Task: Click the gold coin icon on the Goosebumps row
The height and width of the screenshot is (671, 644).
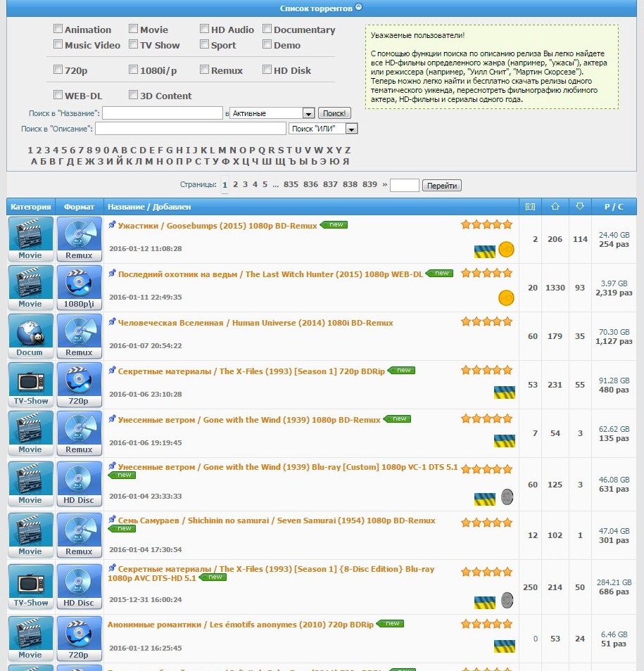Action: point(506,250)
